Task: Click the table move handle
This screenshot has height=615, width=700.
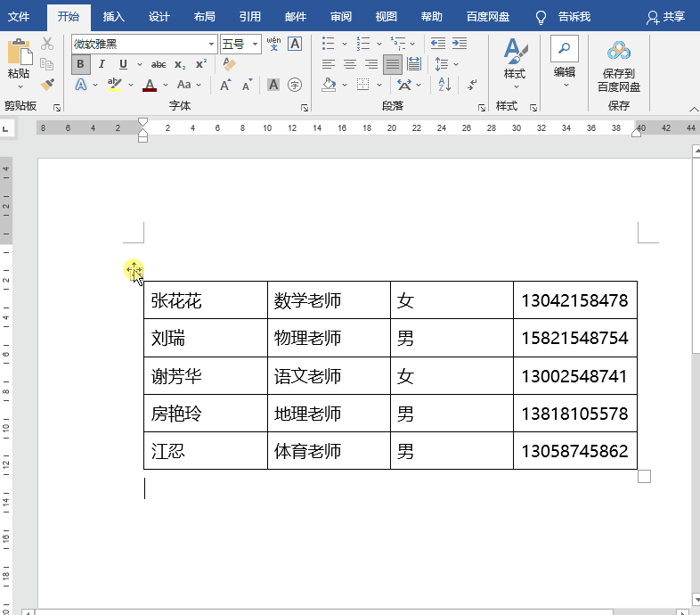Action: pos(134,270)
